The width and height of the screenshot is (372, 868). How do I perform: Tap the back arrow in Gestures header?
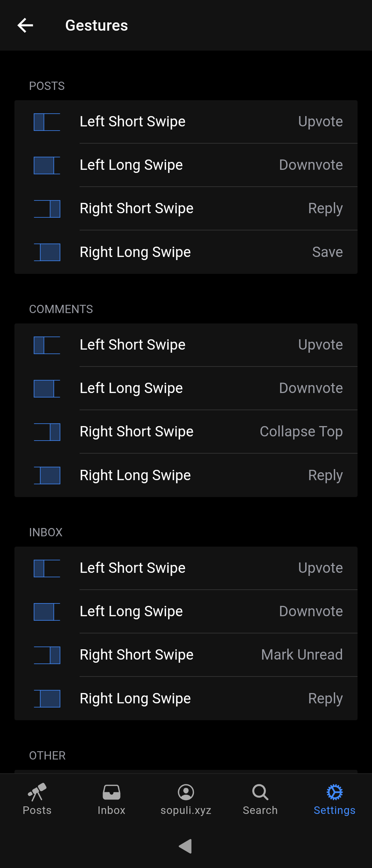pyautogui.click(x=25, y=25)
